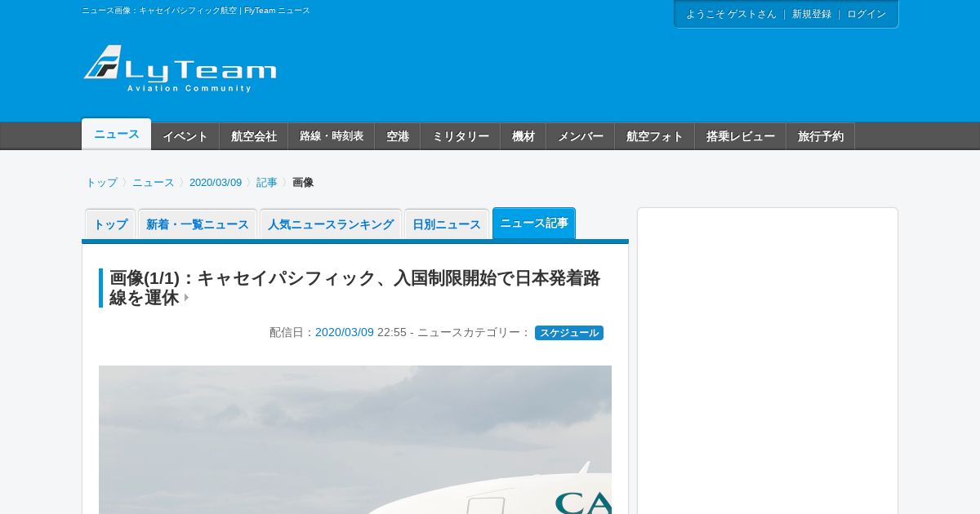Go to トップ in the breadcrumb
The image size is (980, 514).
pos(102,183)
